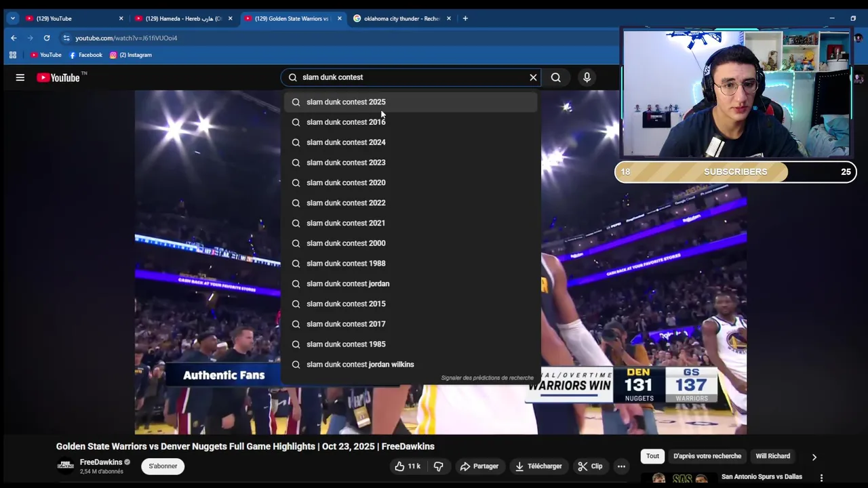
Task: Show more chips with right chevron
Action: click(814, 457)
